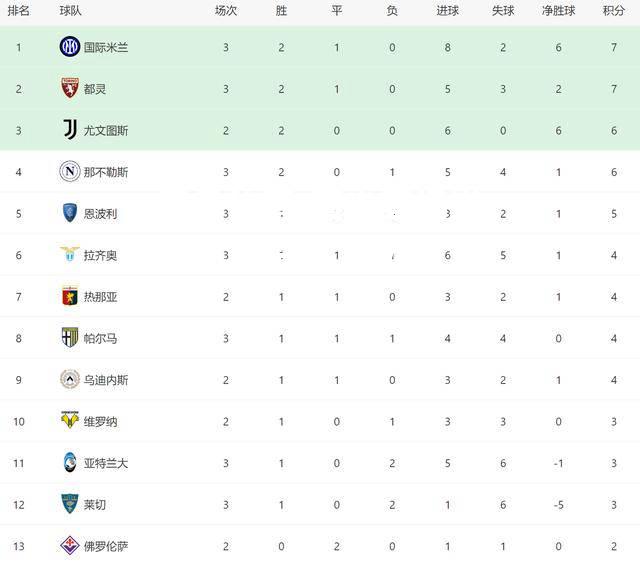Screen dimensions: 640x563
Task: Open team name 佛罗伦萨
Action: coord(106,546)
